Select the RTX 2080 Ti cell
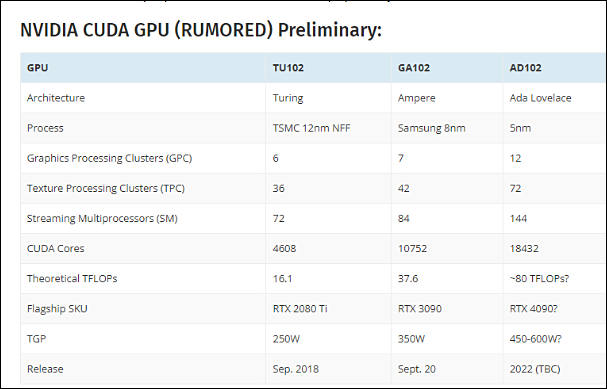This screenshot has height=389, width=607. coord(300,309)
